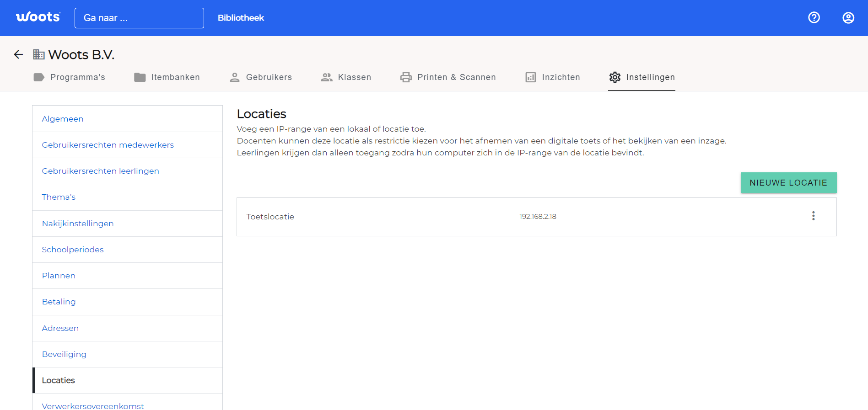This screenshot has width=868, height=410.
Task: Click the Itembanken folder icon
Action: click(x=140, y=77)
